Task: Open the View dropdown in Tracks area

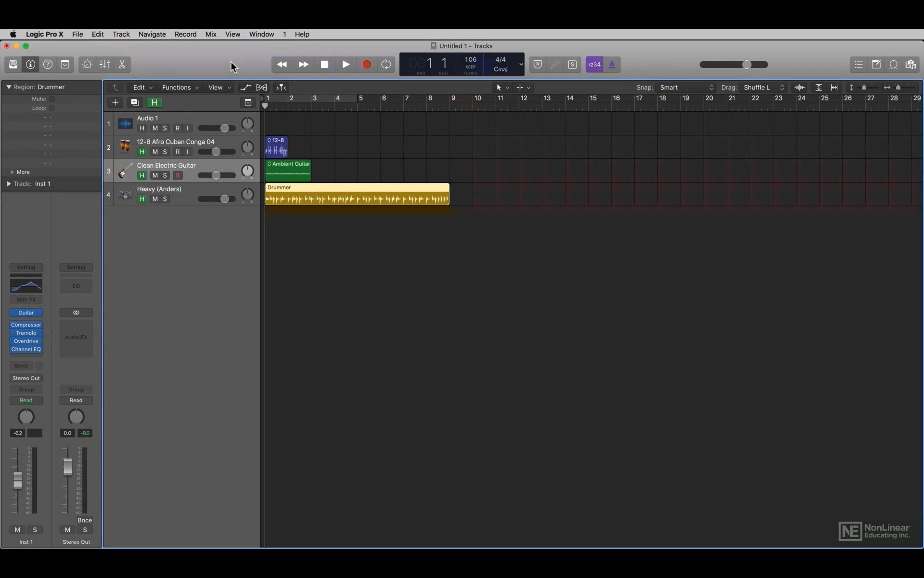Action: [x=219, y=88]
